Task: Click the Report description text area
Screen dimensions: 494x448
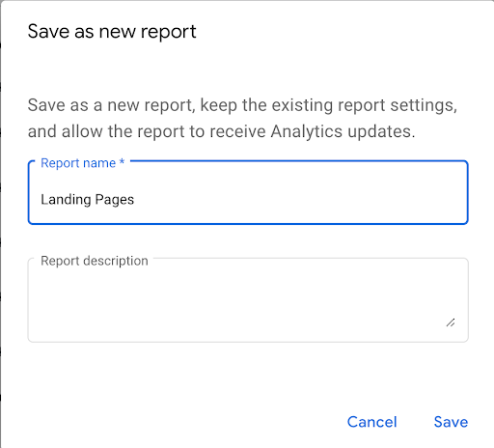Action: click(248, 300)
